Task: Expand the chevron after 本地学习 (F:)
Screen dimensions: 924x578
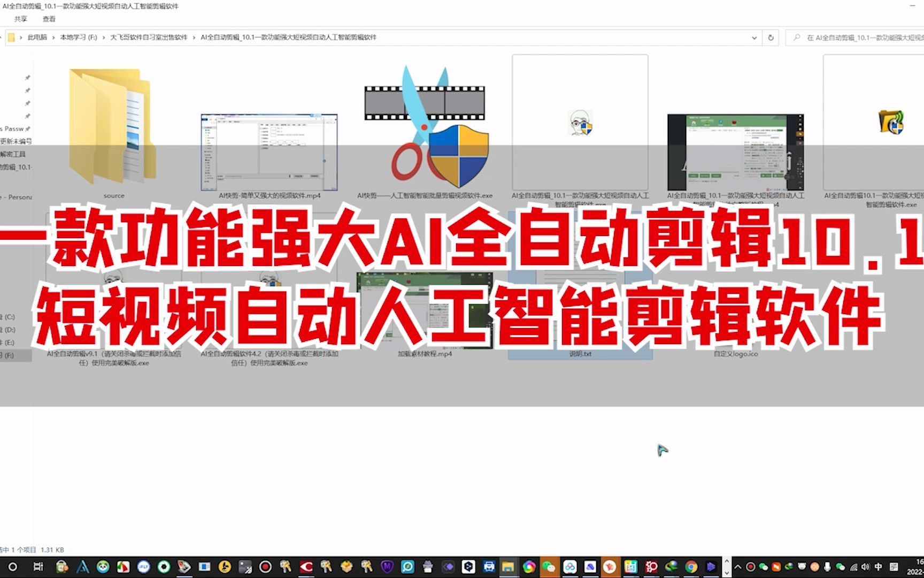Action: click(104, 37)
